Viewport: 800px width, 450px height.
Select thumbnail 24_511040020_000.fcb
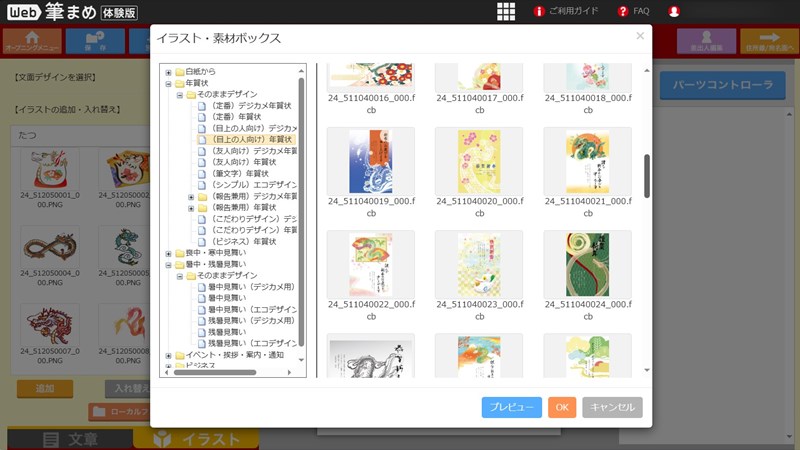point(479,162)
